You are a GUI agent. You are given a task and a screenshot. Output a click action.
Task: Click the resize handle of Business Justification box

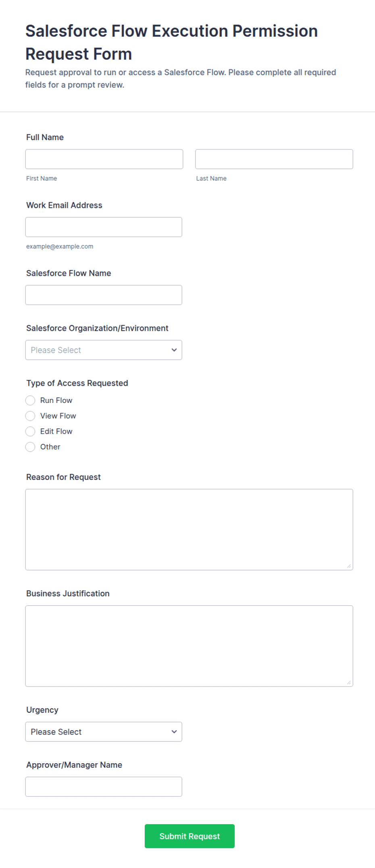pos(349,683)
